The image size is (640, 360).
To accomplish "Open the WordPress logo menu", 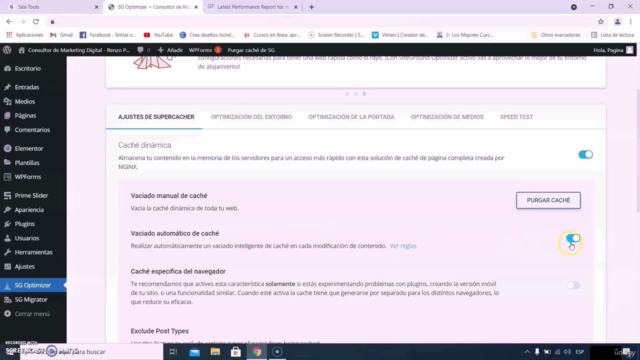I will point(7,50).
